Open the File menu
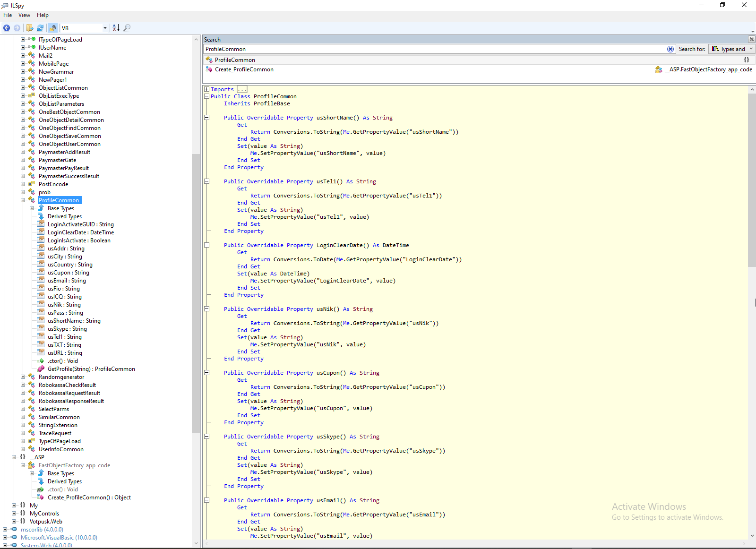The image size is (756, 549). pyautogui.click(x=8, y=15)
